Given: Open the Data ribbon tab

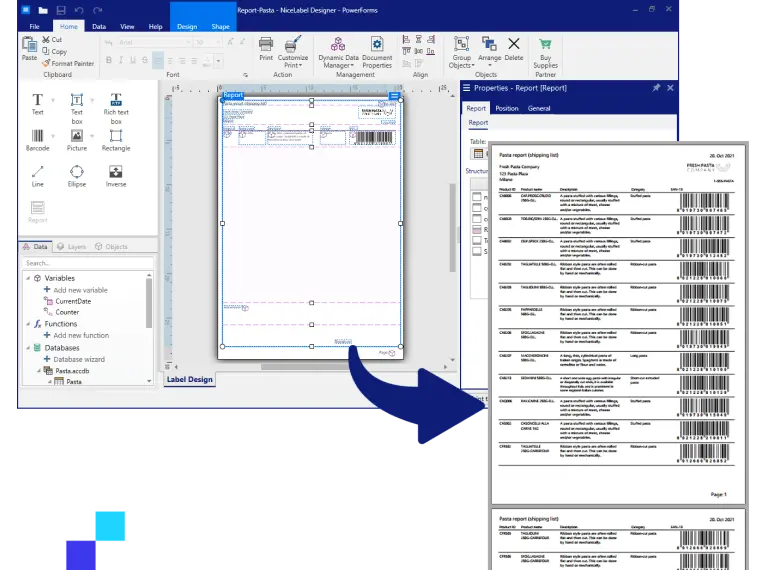Looking at the screenshot, I should 99,26.
